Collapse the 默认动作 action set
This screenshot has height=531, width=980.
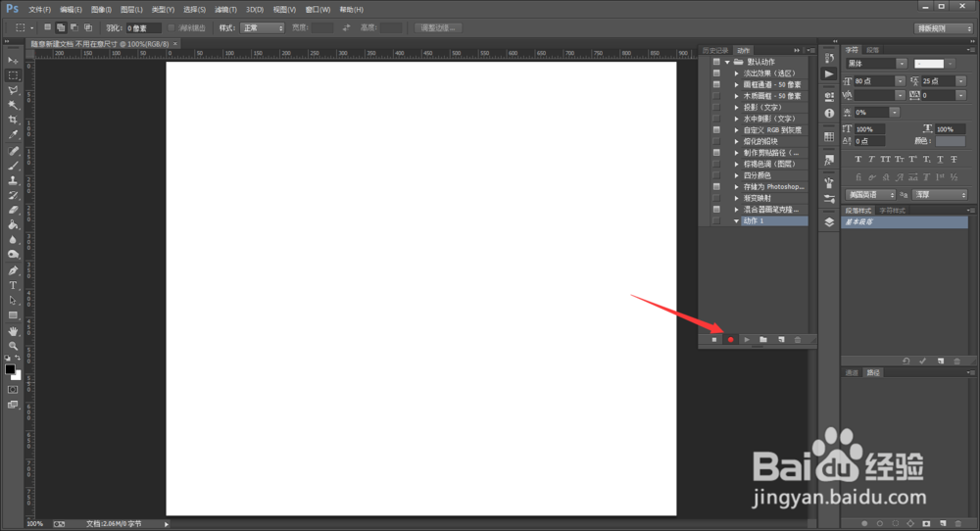pyautogui.click(x=727, y=62)
